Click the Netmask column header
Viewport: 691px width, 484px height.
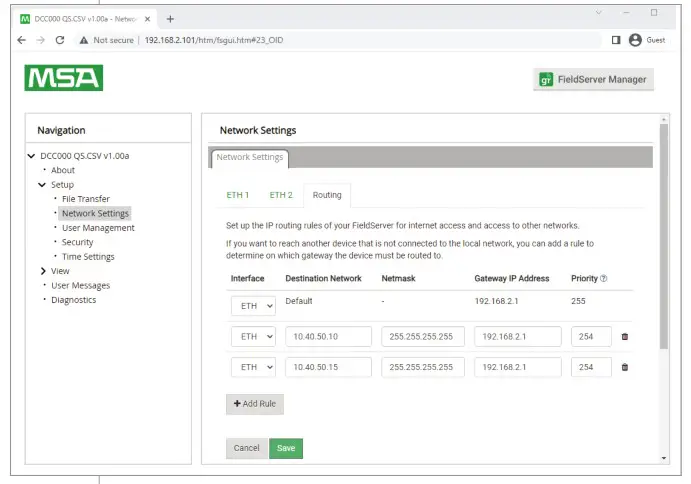point(398,279)
